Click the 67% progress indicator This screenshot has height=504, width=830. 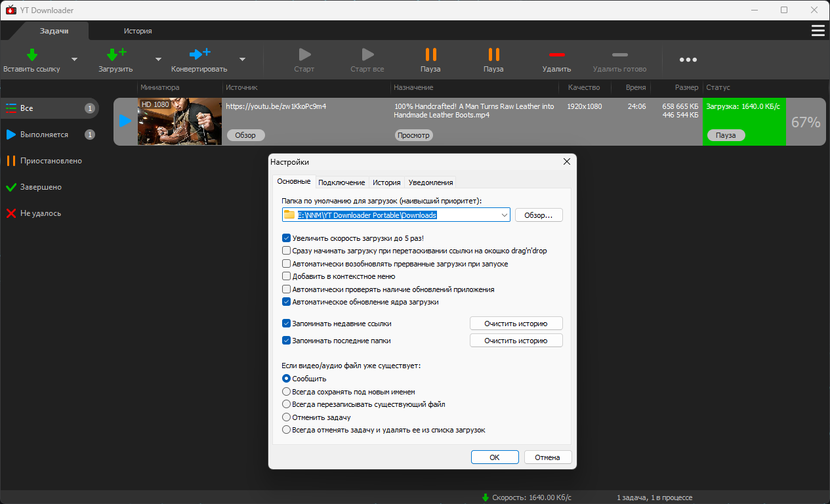click(806, 122)
